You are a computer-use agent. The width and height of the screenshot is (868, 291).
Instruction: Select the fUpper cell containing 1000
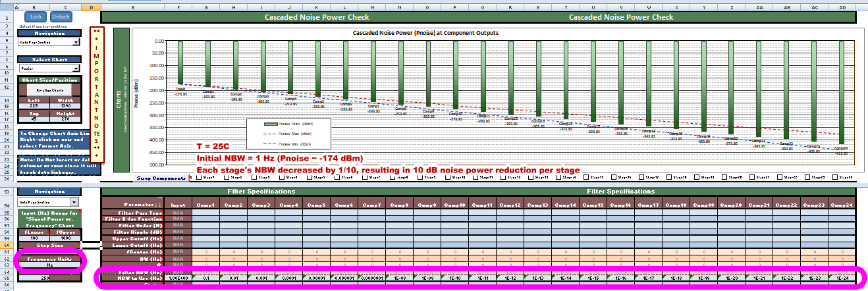66,238
